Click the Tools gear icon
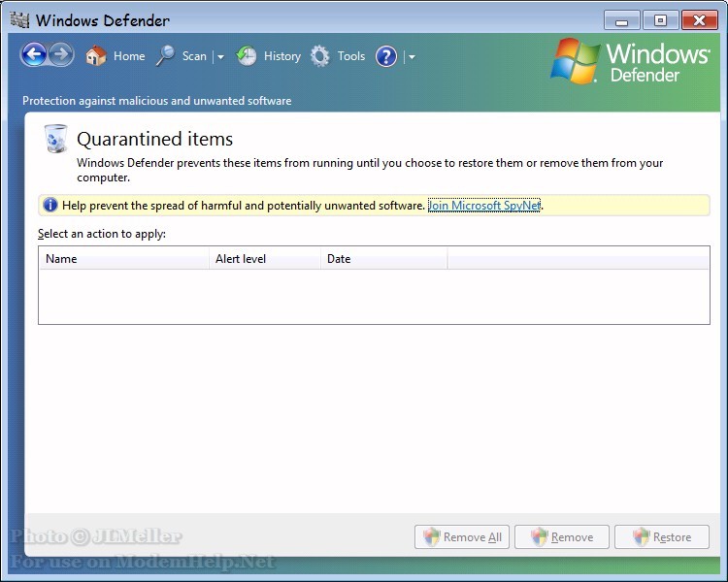 click(x=320, y=56)
